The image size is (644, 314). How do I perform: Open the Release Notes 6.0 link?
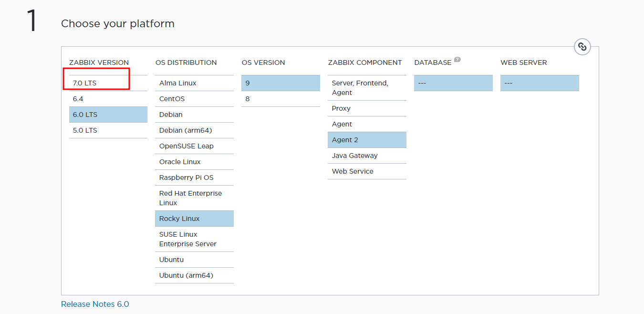coord(95,304)
